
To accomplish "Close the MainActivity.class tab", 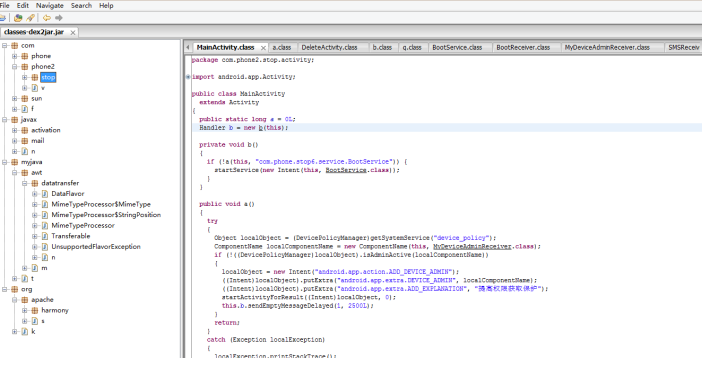I will pyautogui.click(x=263, y=48).
